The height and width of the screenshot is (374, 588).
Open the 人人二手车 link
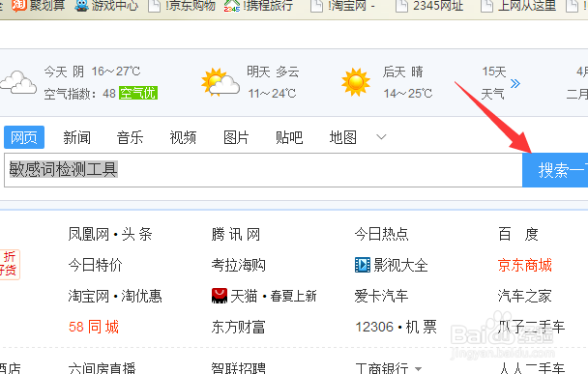click(531, 368)
